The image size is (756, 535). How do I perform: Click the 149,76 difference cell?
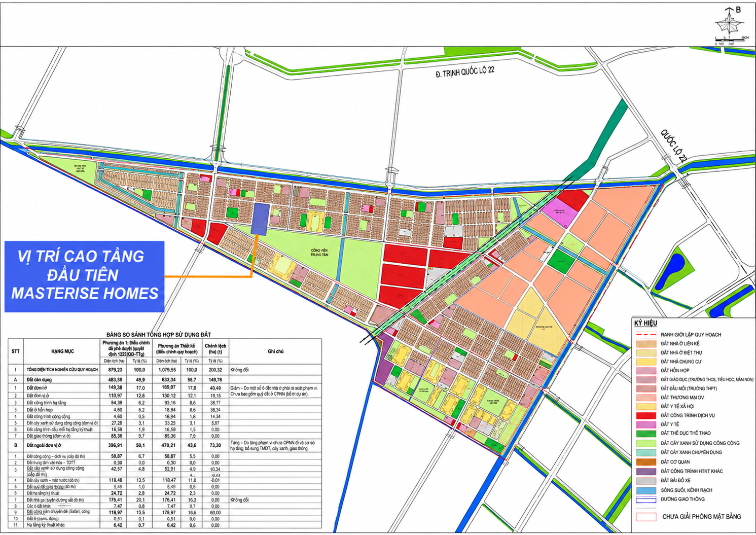(x=215, y=379)
